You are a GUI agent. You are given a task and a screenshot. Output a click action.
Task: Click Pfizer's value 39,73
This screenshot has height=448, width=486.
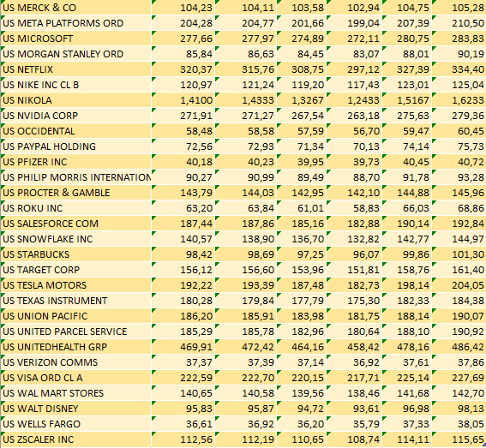click(366, 162)
